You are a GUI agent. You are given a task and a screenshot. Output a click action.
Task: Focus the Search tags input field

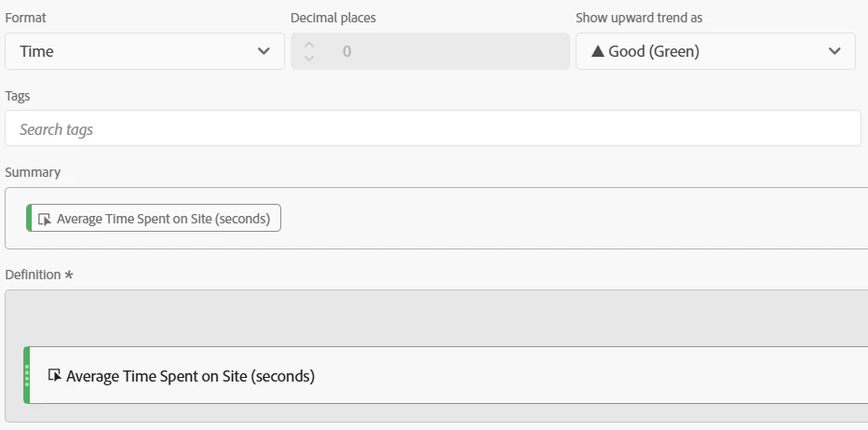(x=432, y=128)
